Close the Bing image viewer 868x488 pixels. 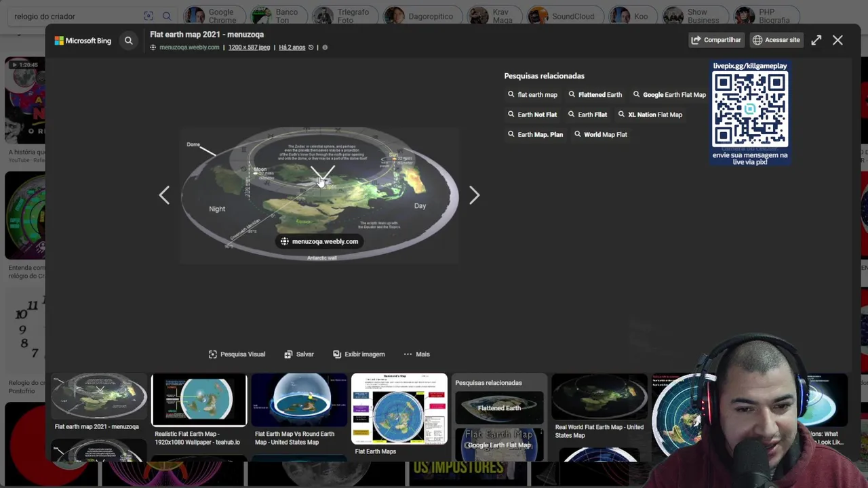point(838,40)
